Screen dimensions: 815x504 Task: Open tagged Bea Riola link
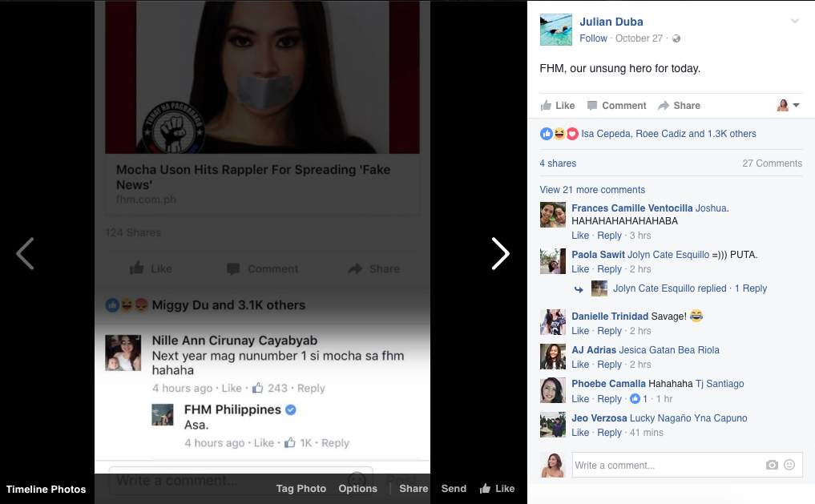click(698, 350)
